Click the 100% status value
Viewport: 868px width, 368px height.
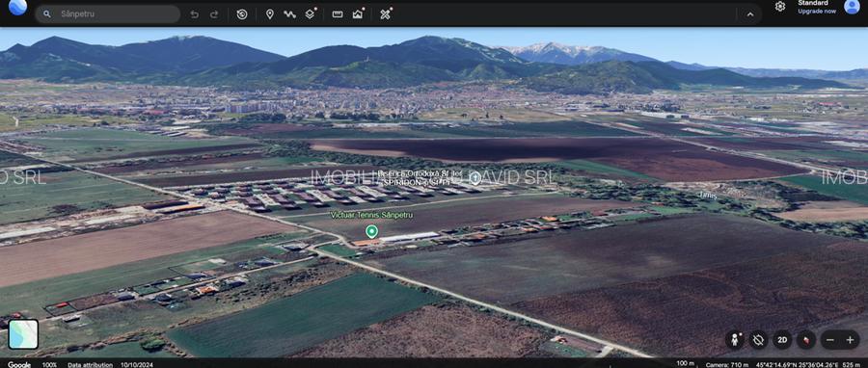(50, 365)
